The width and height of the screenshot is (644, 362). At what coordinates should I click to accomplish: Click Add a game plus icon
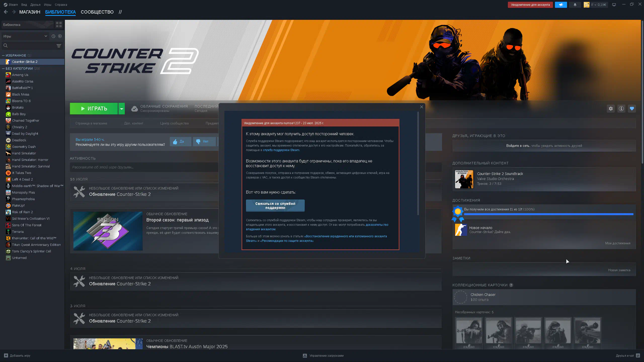[x=6, y=355]
